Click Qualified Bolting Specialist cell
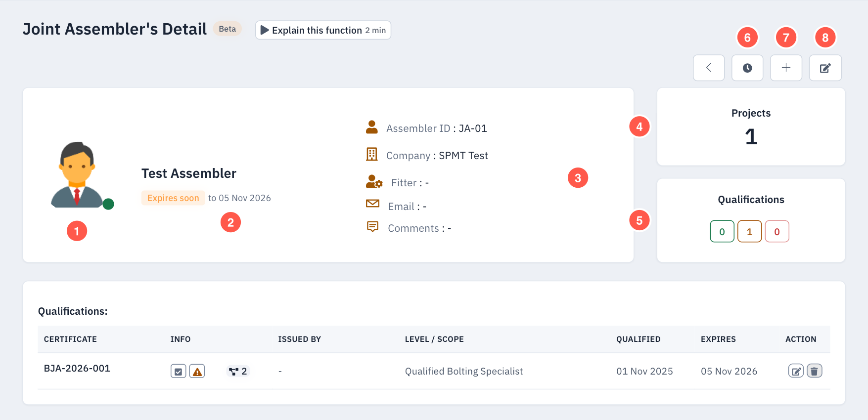Viewport: 868px width, 420px height. [463, 371]
